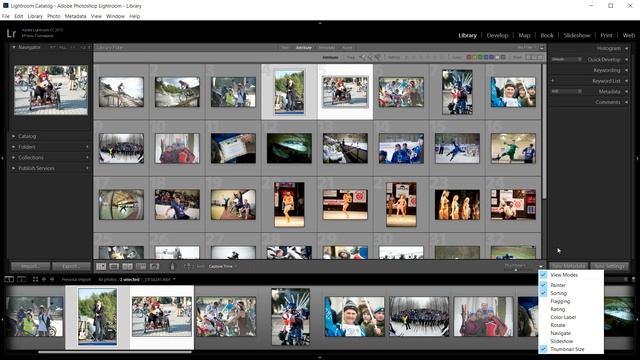
Task: Uncheck Painter in toolbar content menu
Action: point(558,285)
